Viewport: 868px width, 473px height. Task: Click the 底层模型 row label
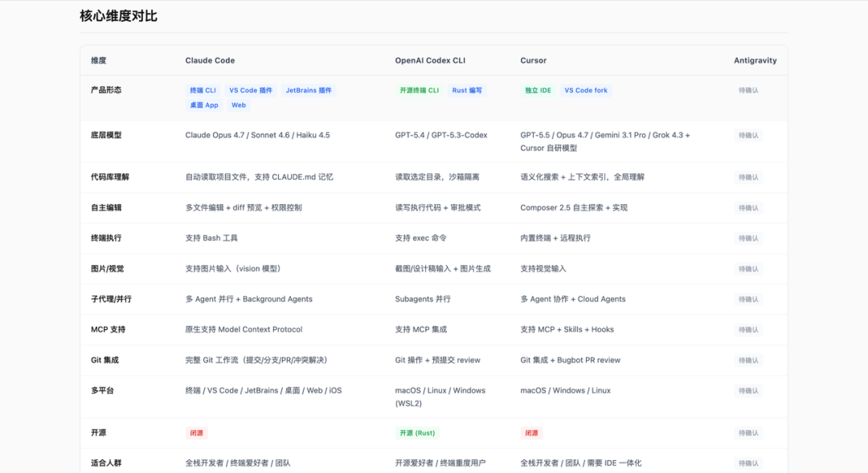[x=106, y=135]
